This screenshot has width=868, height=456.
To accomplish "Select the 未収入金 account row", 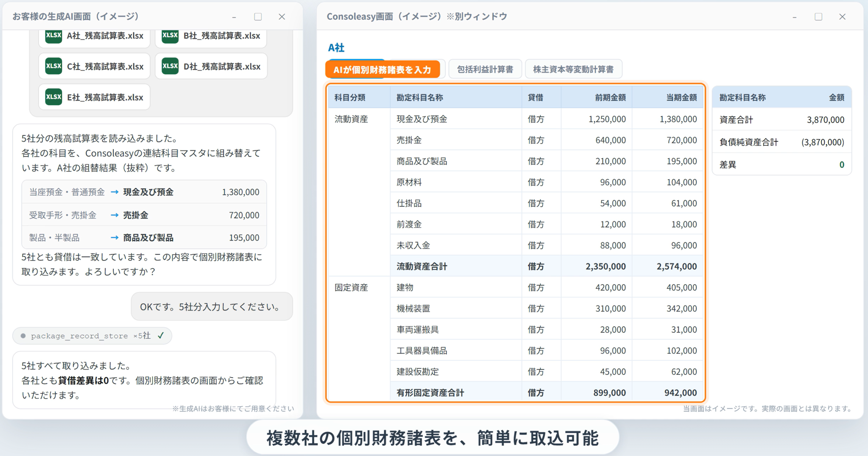I will 547,245.
